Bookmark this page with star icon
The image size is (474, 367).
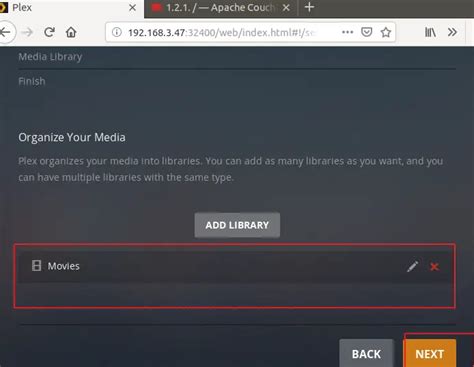(x=386, y=32)
